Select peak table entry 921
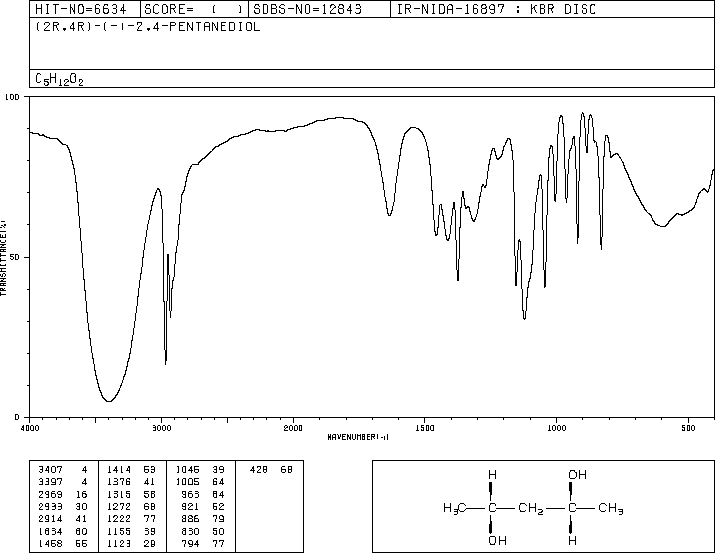The height and width of the screenshot is (553, 715). tap(191, 506)
